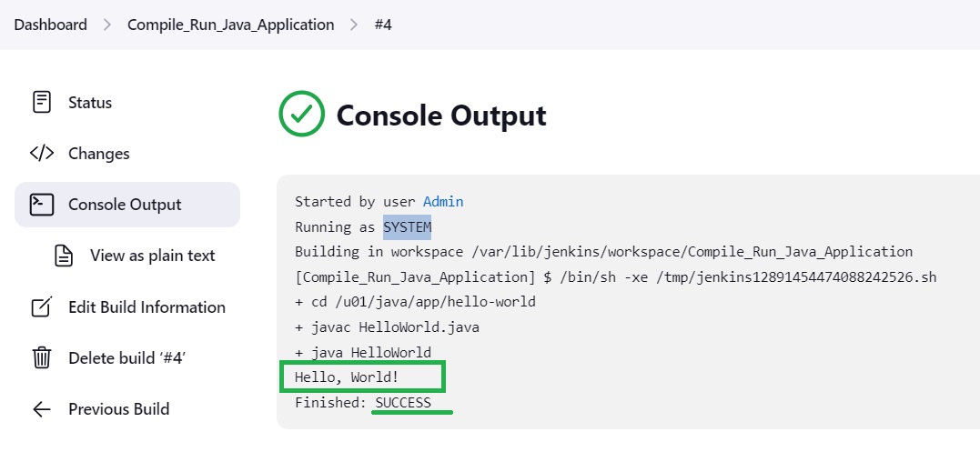Open the Admin user link
The width and height of the screenshot is (980, 452).
coord(443,202)
